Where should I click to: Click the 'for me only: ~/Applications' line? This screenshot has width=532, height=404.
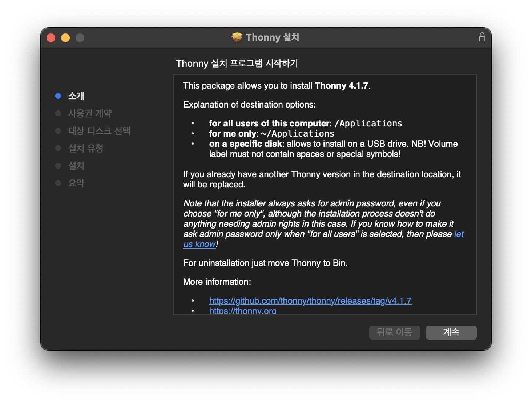point(272,134)
